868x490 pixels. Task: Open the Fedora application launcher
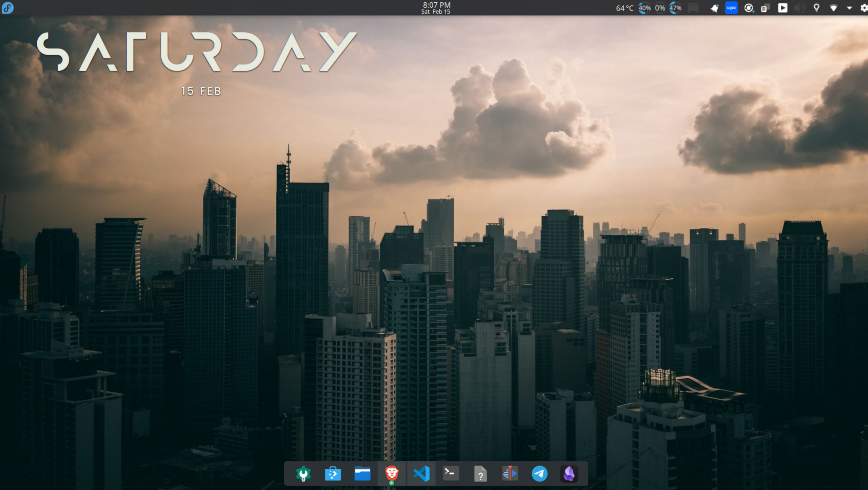(x=8, y=8)
